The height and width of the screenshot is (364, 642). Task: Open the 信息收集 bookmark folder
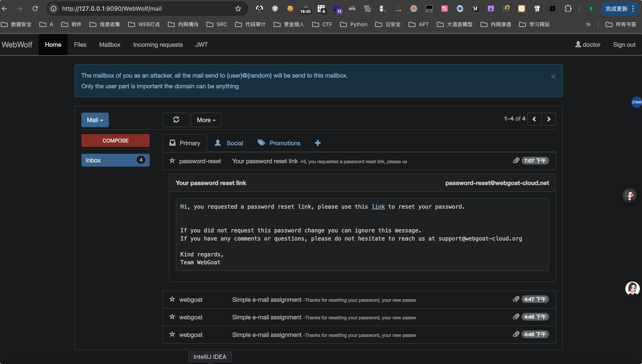(105, 24)
